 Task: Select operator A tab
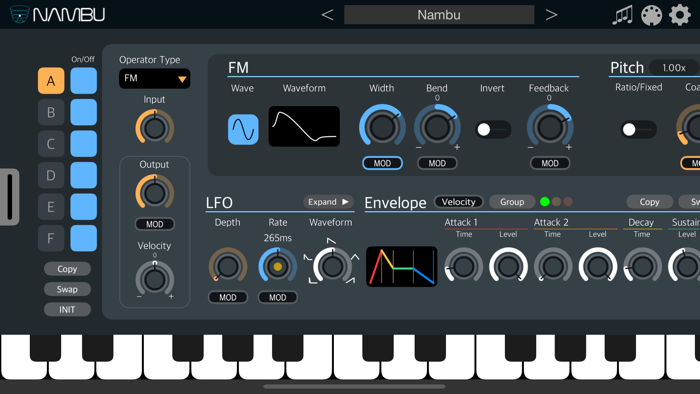[51, 81]
